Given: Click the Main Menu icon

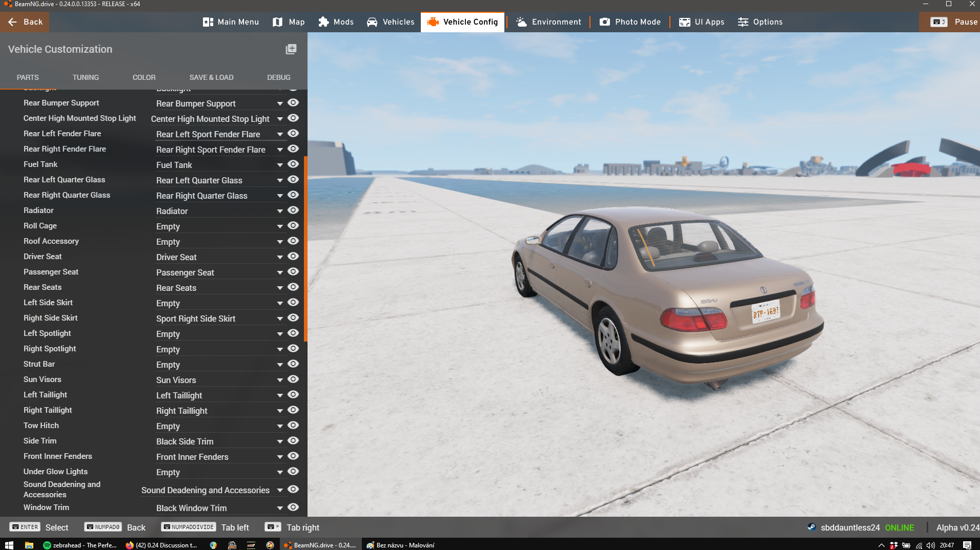Looking at the screenshot, I should 208,22.
